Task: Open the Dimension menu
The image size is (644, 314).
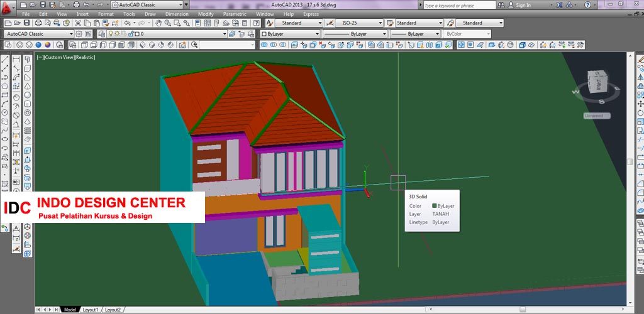Action: [177, 14]
